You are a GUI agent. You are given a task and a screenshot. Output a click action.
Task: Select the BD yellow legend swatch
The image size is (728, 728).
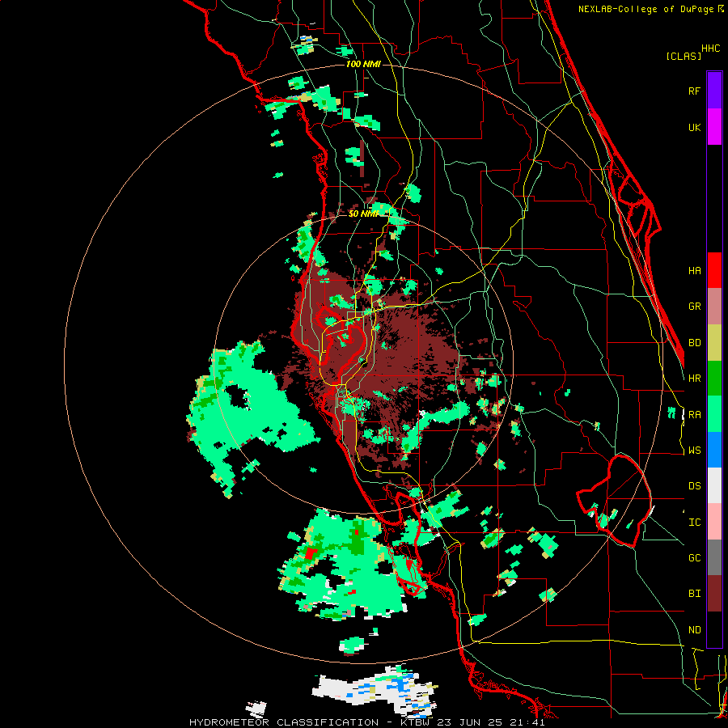click(714, 343)
